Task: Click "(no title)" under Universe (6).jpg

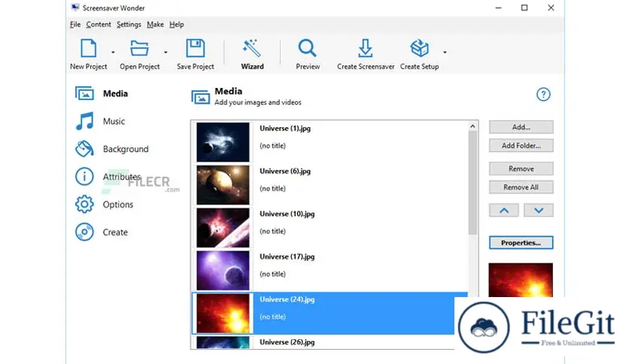Action: 272,189
